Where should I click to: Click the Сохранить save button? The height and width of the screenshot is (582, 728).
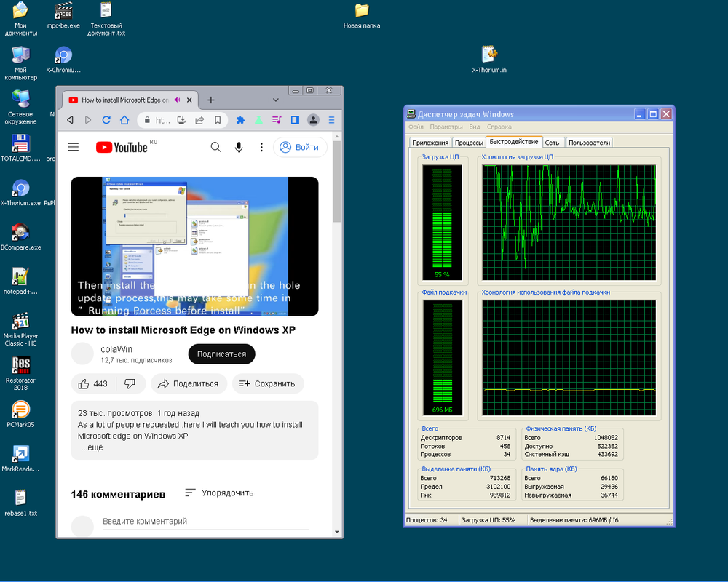click(x=268, y=384)
